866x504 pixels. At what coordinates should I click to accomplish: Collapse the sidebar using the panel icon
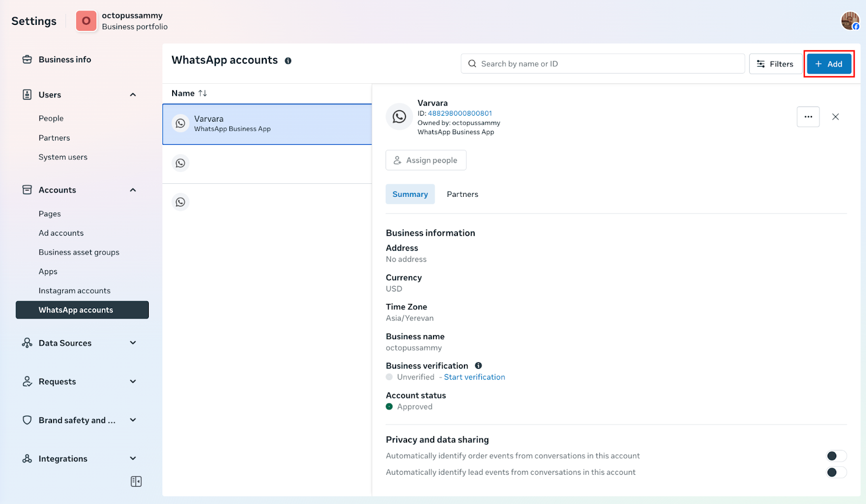point(136,481)
